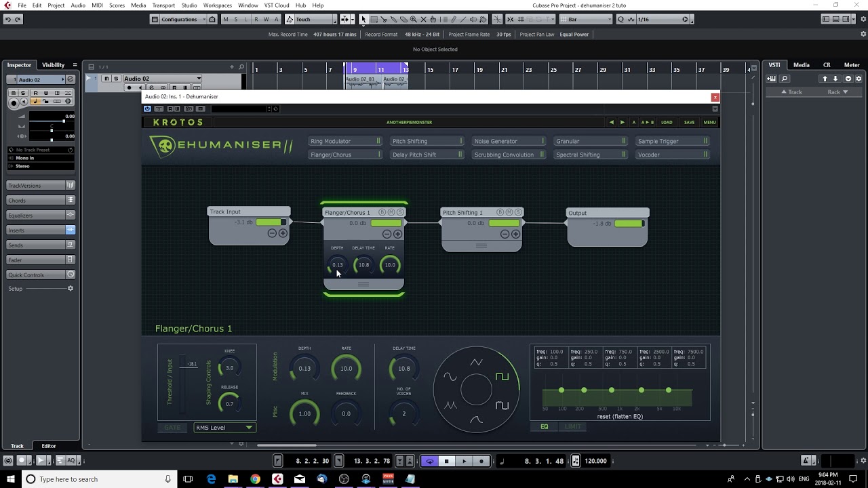This screenshot has height=488, width=868.
Task: Go to the next preset with right arrow
Action: point(622,123)
